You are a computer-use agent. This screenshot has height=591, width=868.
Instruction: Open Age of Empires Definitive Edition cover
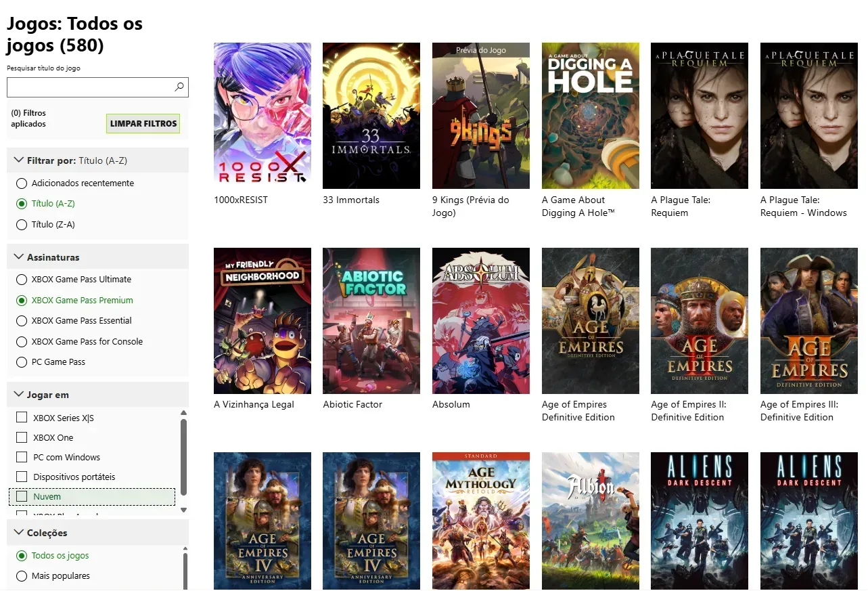pyautogui.click(x=591, y=321)
